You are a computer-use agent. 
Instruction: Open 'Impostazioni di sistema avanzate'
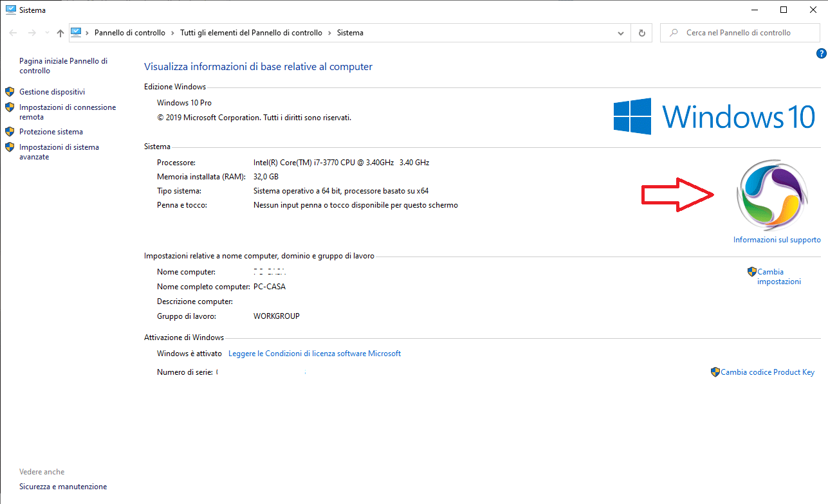point(59,152)
